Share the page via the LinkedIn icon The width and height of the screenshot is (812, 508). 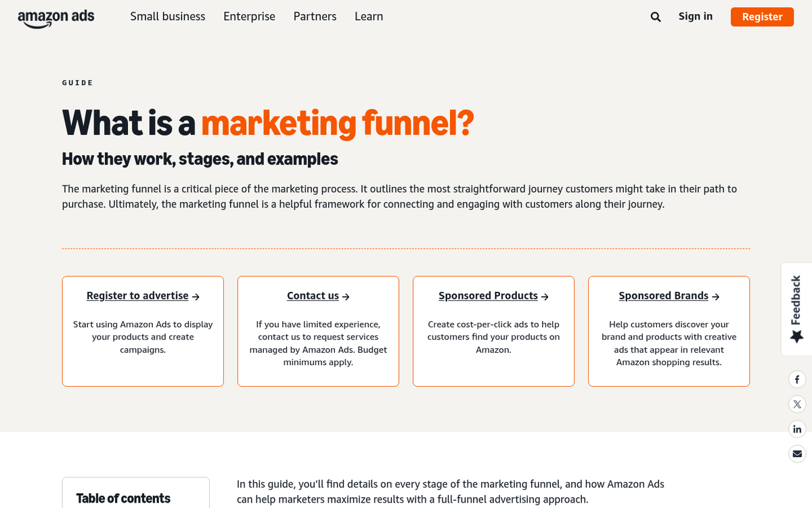tap(797, 429)
